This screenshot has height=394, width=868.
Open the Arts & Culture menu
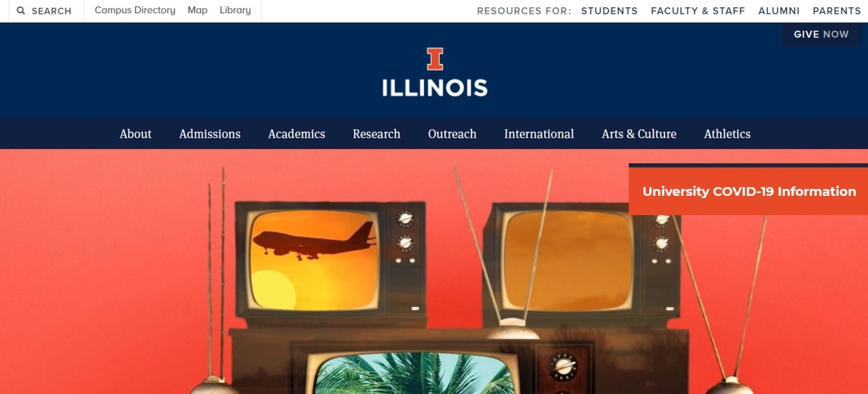[639, 134]
